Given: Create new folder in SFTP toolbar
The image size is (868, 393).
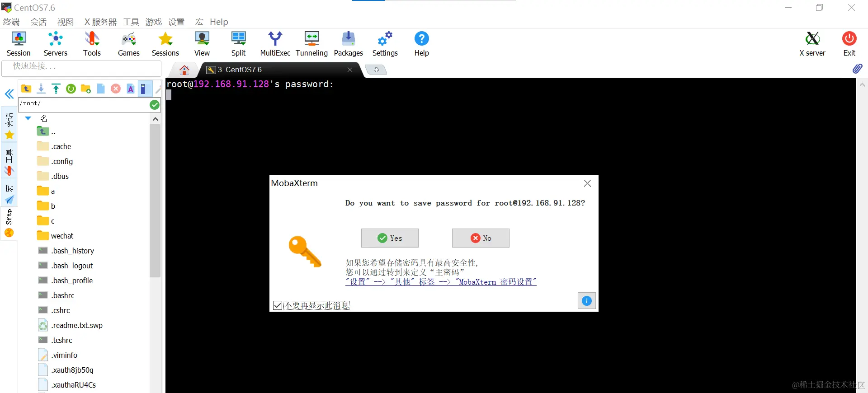Looking at the screenshot, I should click(86, 89).
